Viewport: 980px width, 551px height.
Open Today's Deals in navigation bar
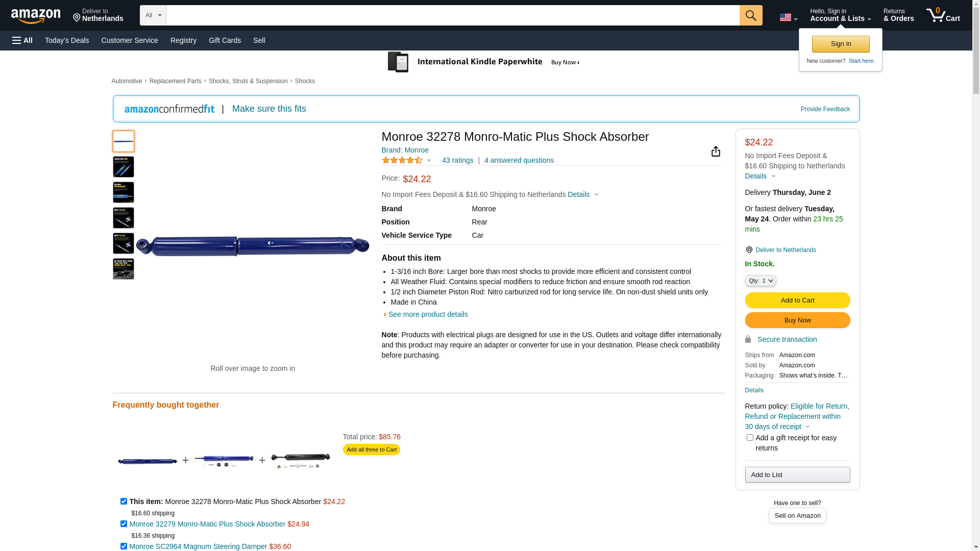pyautogui.click(x=67, y=40)
